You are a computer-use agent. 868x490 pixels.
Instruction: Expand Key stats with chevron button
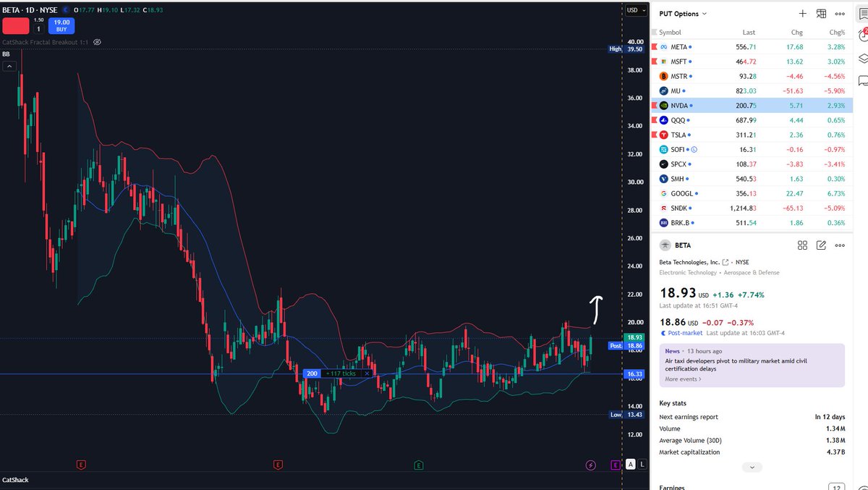pyautogui.click(x=752, y=468)
